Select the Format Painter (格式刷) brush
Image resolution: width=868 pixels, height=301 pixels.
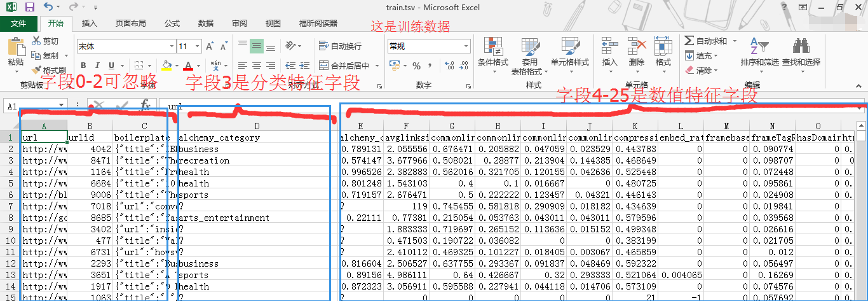[36, 70]
